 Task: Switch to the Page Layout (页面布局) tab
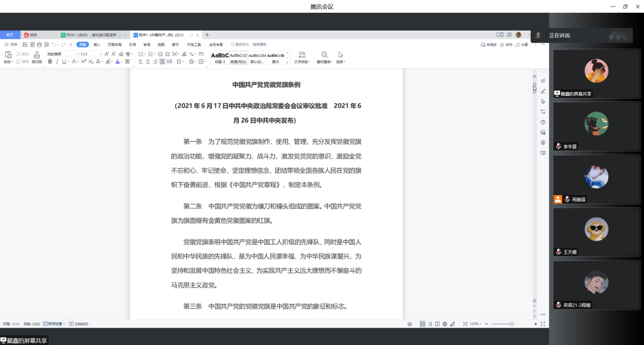coord(114,45)
